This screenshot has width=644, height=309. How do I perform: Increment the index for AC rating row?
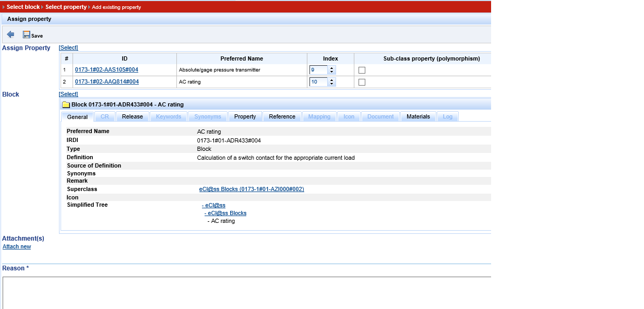point(332,80)
